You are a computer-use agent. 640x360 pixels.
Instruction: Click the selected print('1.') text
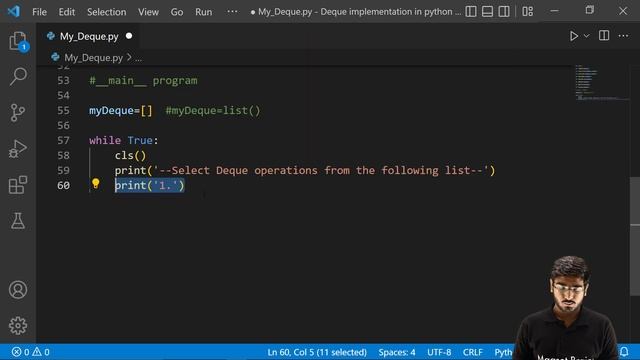point(149,186)
